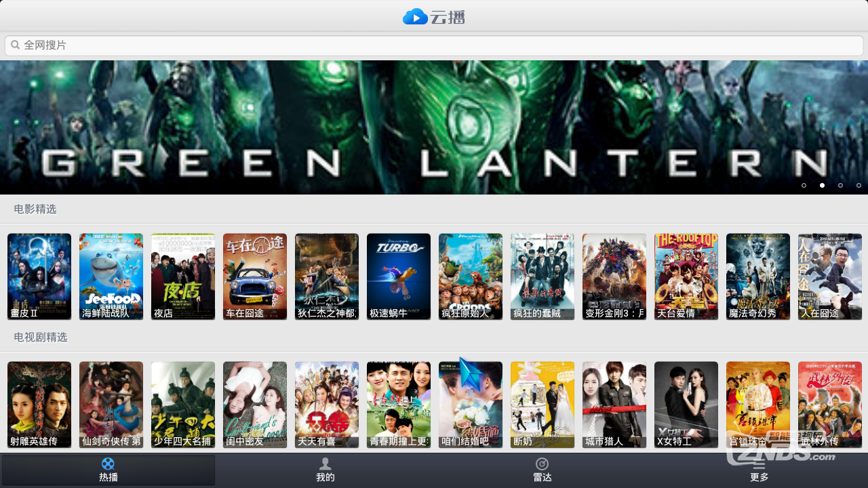Open TV series 宫锁珠帘 poster
This screenshot has width=868, height=488.
point(758,405)
